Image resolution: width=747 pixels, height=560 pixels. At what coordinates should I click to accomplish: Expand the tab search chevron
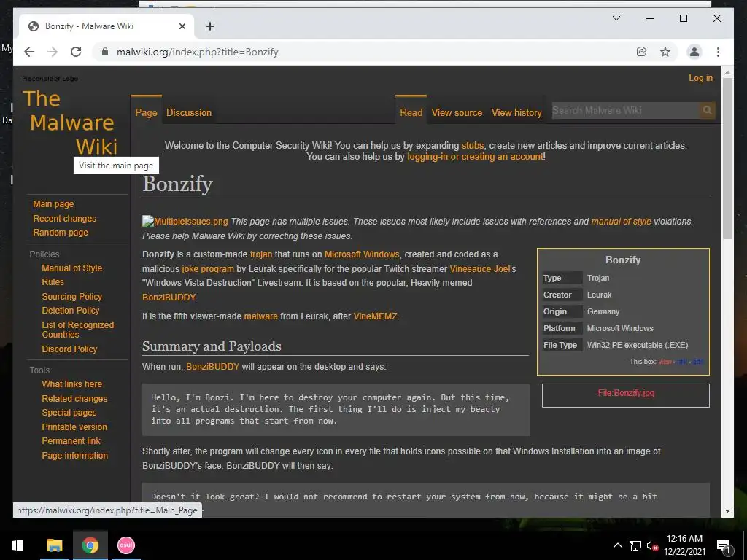tap(616, 18)
